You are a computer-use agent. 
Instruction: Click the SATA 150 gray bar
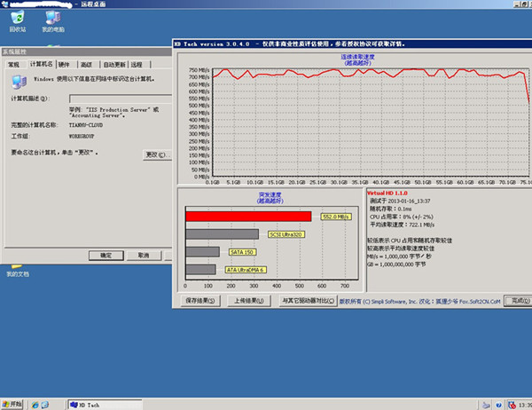point(202,252)
